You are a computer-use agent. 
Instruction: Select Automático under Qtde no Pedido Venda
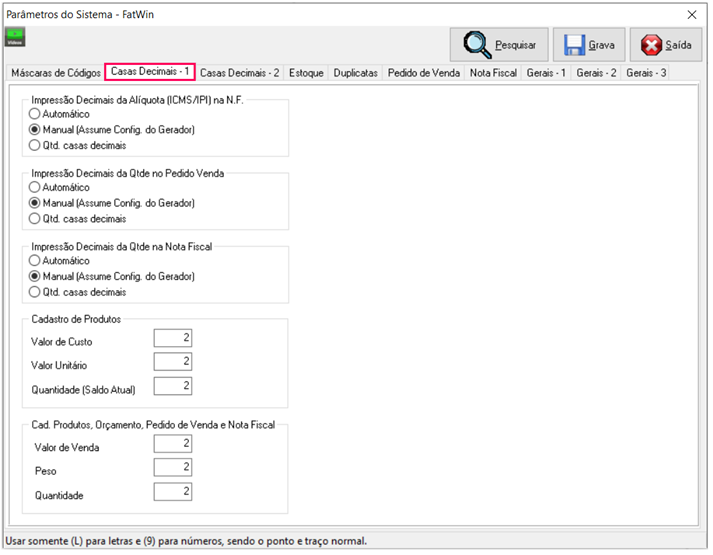(36, 187)
